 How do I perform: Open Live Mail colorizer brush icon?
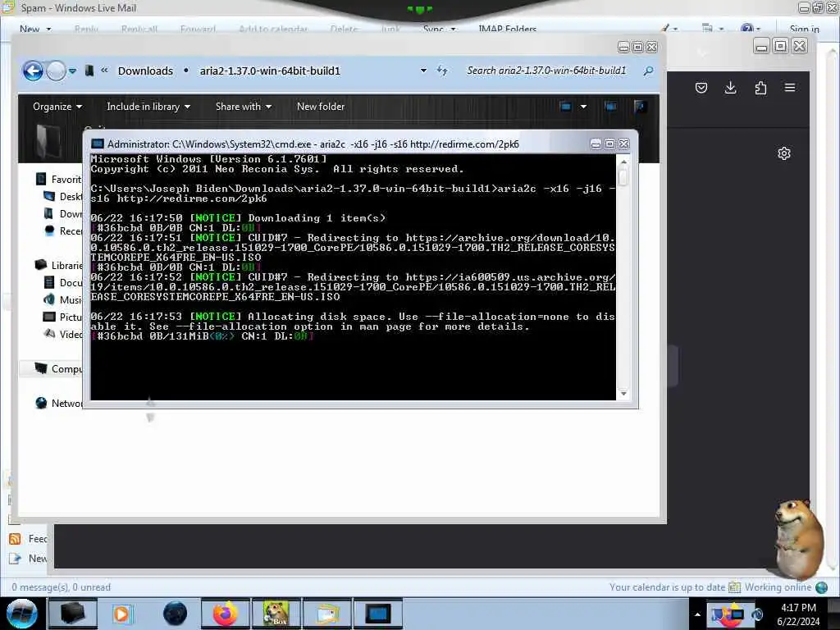(x=669, y=29)
